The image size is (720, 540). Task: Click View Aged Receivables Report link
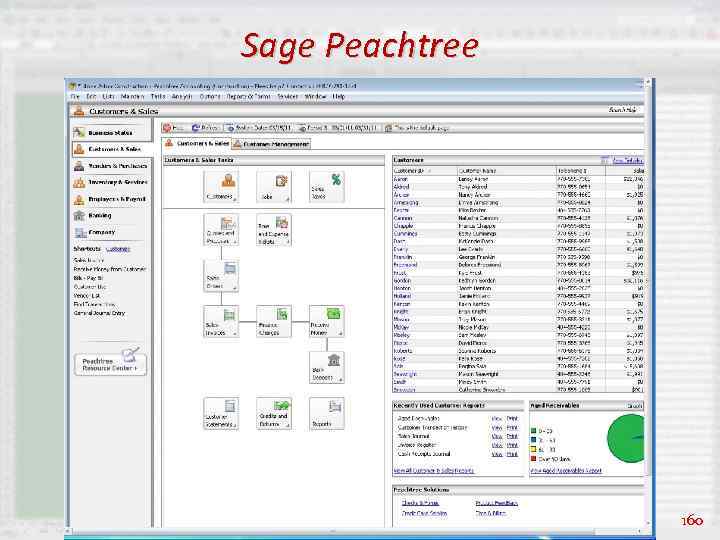[566, 471]
